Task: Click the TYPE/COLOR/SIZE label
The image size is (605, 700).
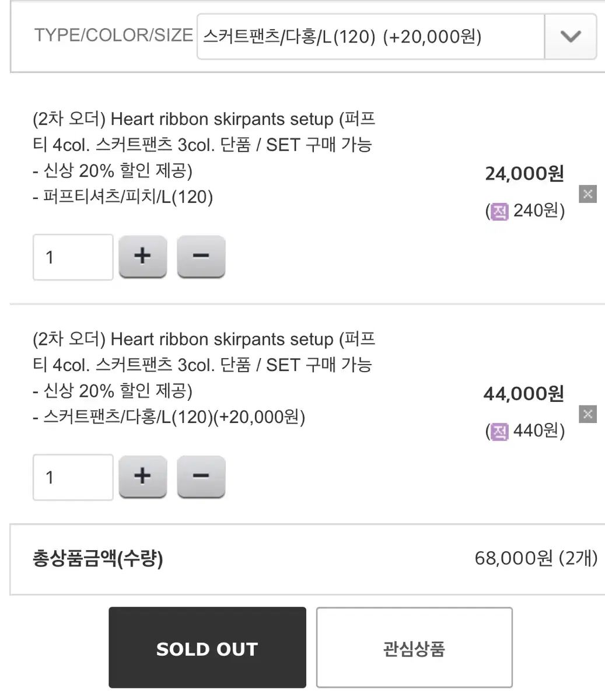Action: click(x=113, y=35)
